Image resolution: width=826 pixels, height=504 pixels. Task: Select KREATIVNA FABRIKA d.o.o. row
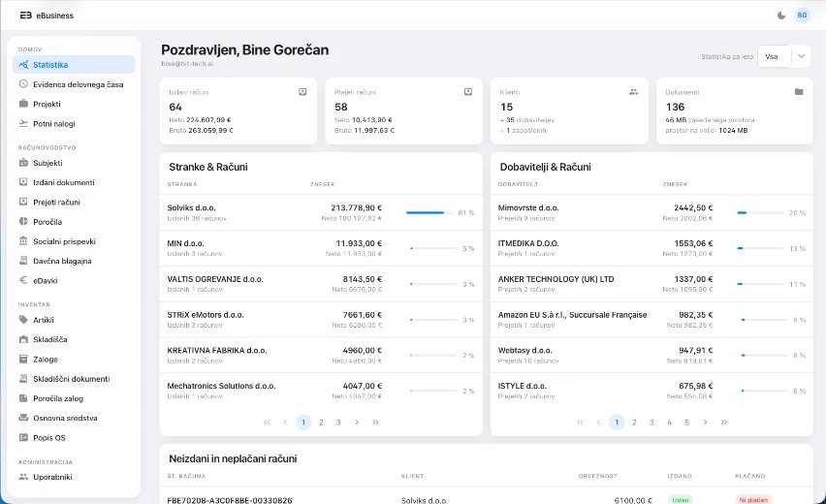[x=321, y=355]
